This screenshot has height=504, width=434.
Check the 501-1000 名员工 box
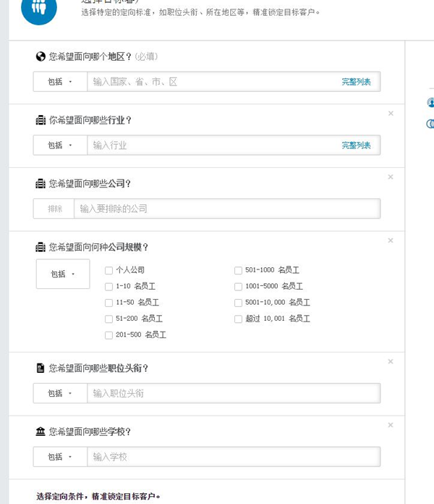coord(238,270)
